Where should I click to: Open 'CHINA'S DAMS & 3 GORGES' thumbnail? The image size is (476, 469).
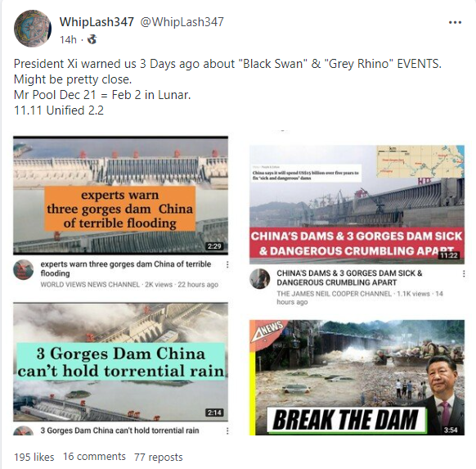[357, 205]
